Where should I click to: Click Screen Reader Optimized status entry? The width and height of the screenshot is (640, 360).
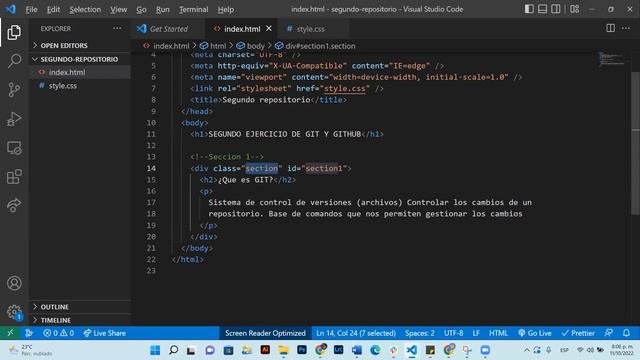(x=265, y=333)
